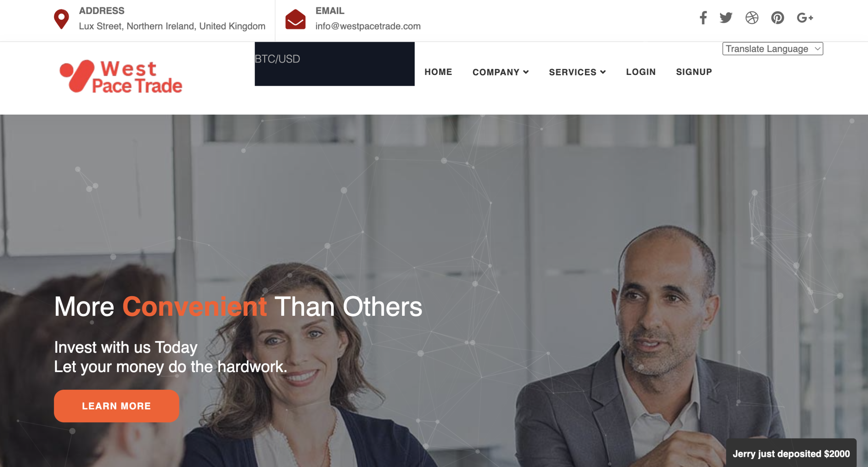Expand the SERVICES menu chevron
This screenshot has width=868, height=467.
pos(603,72)
